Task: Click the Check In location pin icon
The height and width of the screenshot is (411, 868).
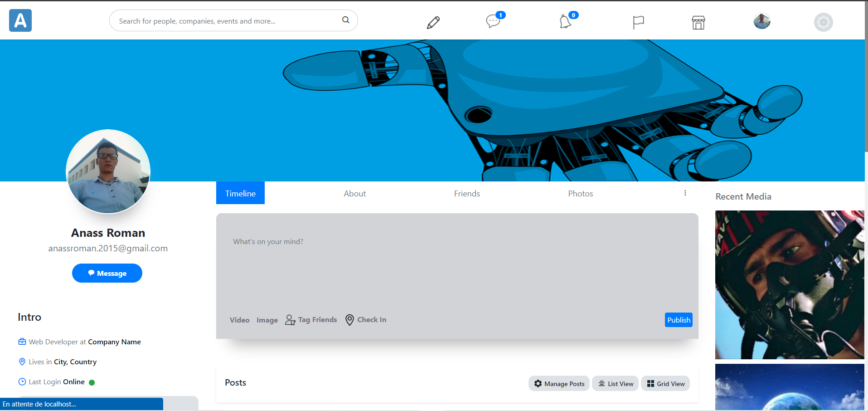Action: tap(349, 320)
